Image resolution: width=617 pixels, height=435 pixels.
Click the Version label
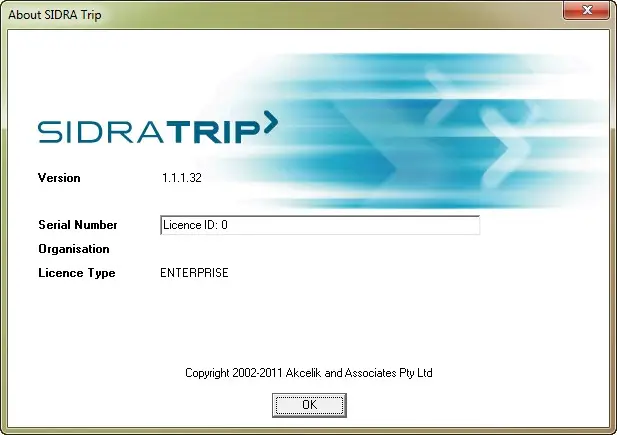59,178
